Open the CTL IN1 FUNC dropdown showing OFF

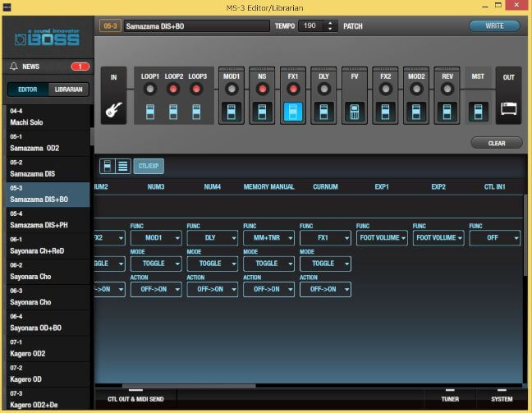pyautogui.click(x=495, y=238)
